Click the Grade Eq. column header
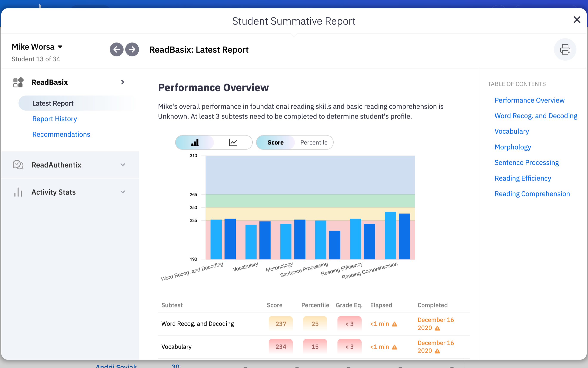This screenshot has height=368, width=588. pos(349,305)
